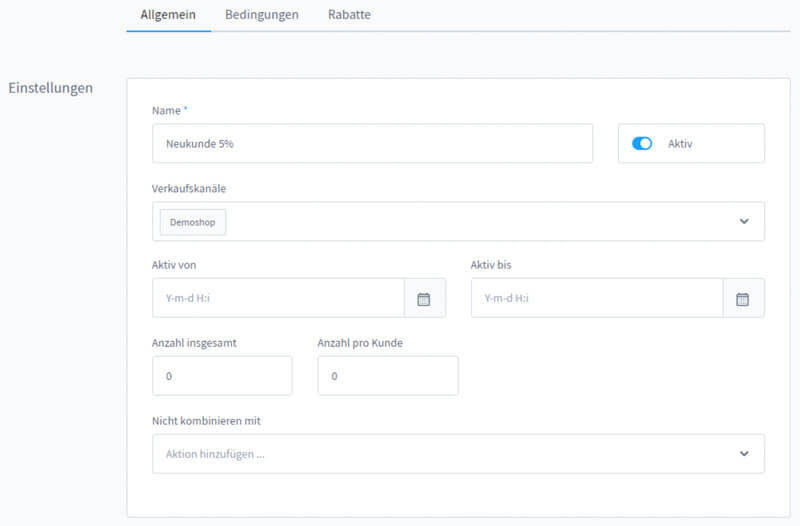The width and height of the screenshot is (800, 526).
Task: Click the Verkaufskanäle label
Action: pyautogui.click(x=189, y=189)
